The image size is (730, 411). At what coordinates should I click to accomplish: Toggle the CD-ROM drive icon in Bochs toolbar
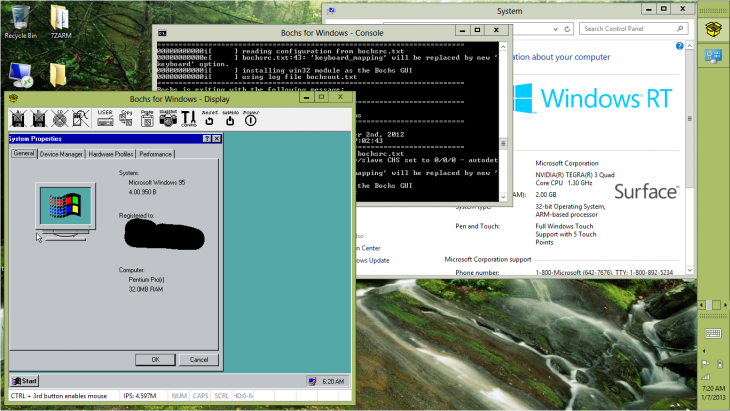coord(62,117)
